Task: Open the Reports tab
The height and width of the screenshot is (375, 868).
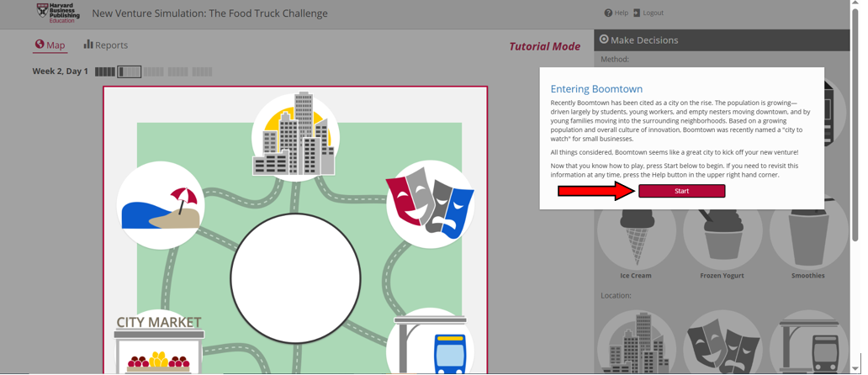Action: (x=105, y=45)
